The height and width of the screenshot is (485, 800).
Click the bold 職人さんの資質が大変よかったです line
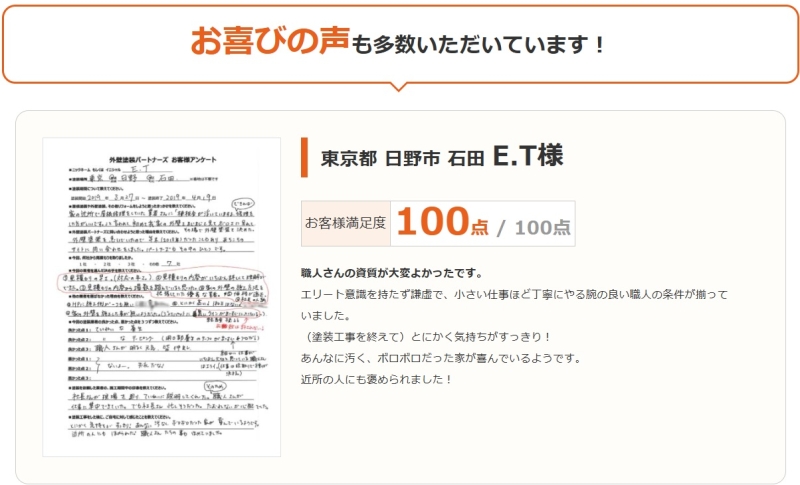[404, 273]
